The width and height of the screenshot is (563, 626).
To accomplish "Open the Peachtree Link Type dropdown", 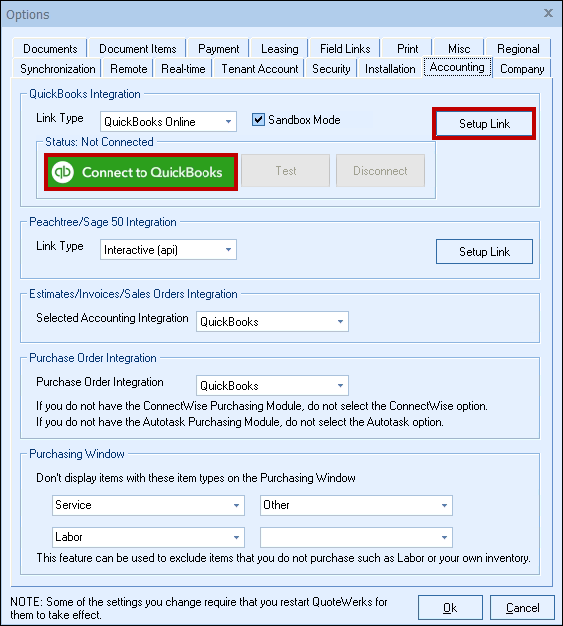I will click(x=169, y=250).
